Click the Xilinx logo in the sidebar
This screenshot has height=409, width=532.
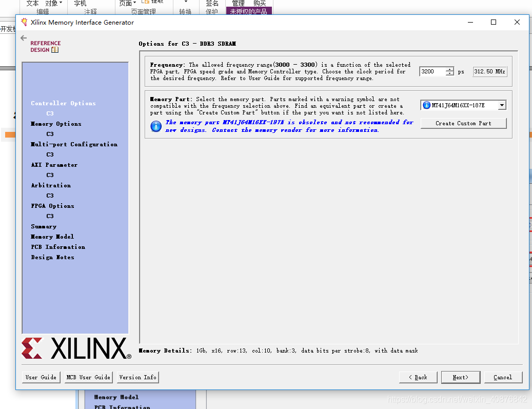tap(76, 348)
